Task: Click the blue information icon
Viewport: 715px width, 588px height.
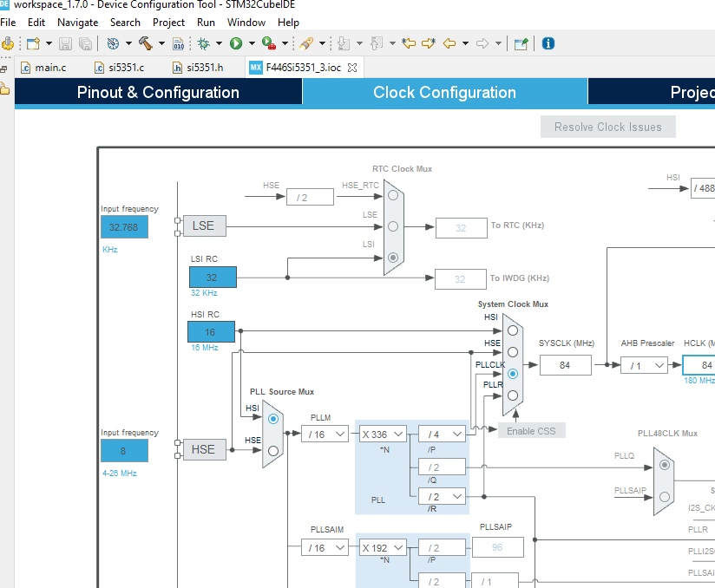Action: click(x=548, y=43)
